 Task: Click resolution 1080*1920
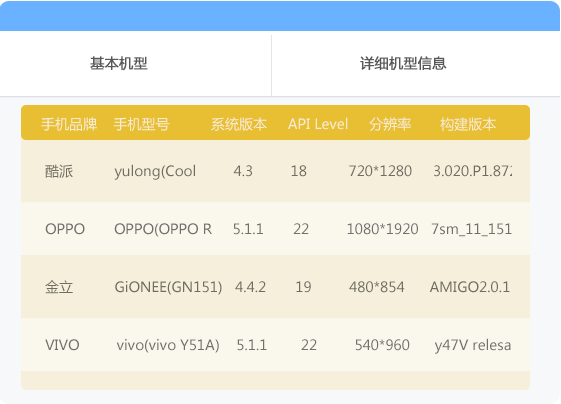click(382, 229)
